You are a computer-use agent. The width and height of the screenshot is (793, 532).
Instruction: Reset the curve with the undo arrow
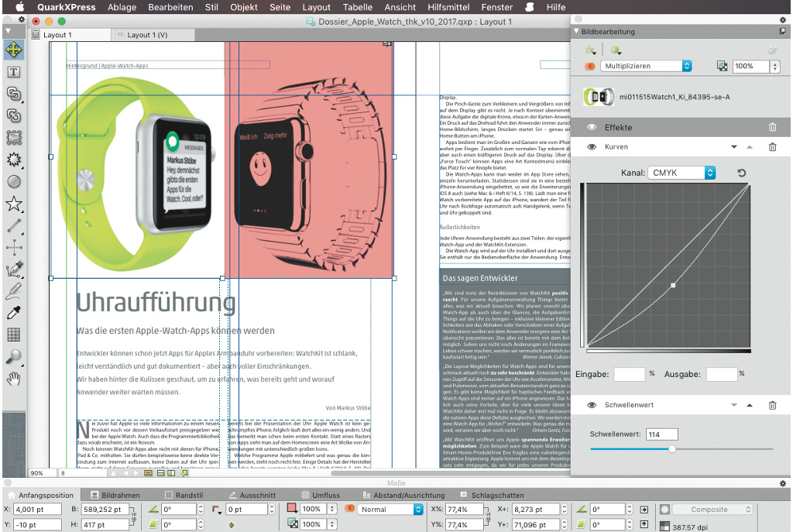click(x=742, y=172)
